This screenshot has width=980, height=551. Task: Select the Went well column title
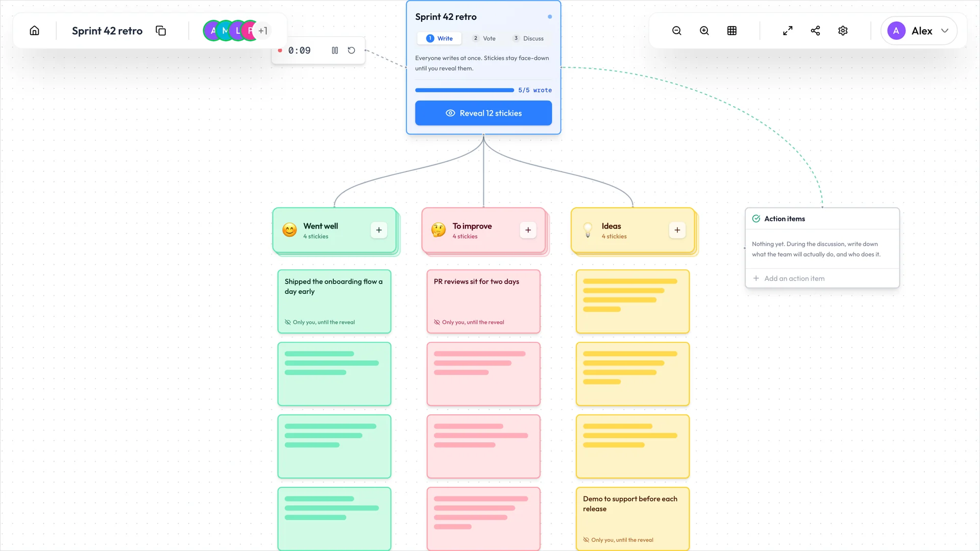pos(321,226)
